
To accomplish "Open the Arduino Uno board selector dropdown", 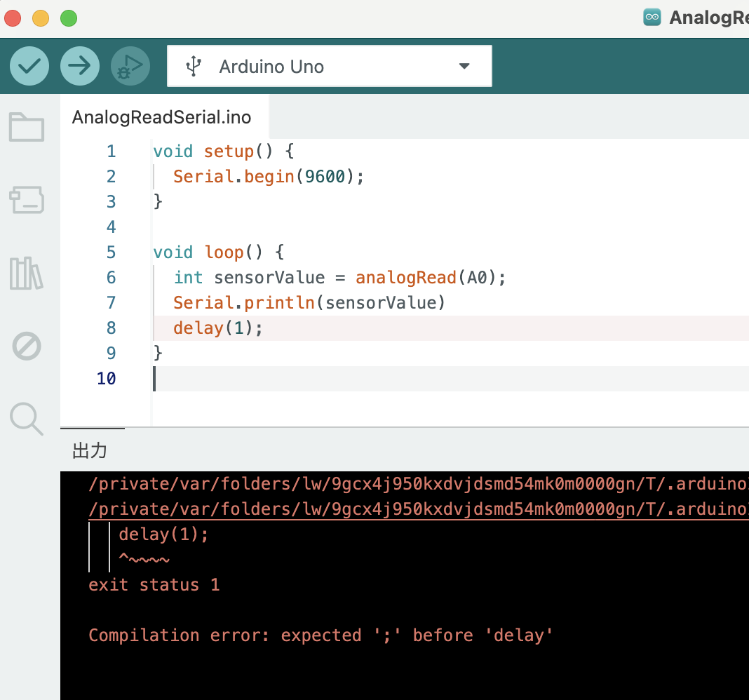I will (x=329, y=66).
